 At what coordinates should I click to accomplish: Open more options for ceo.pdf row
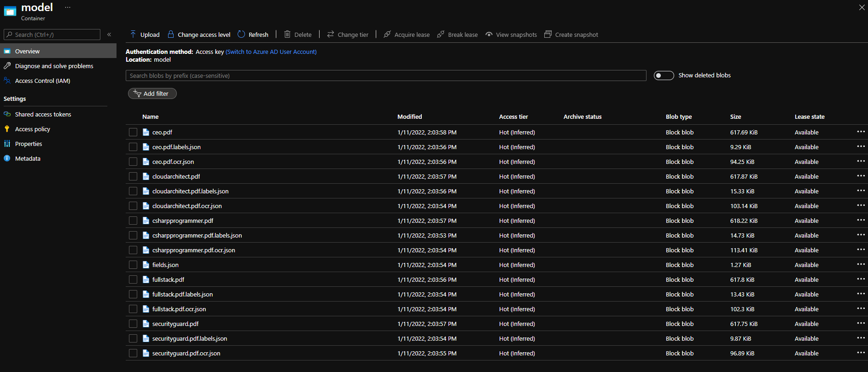point(861,132)
